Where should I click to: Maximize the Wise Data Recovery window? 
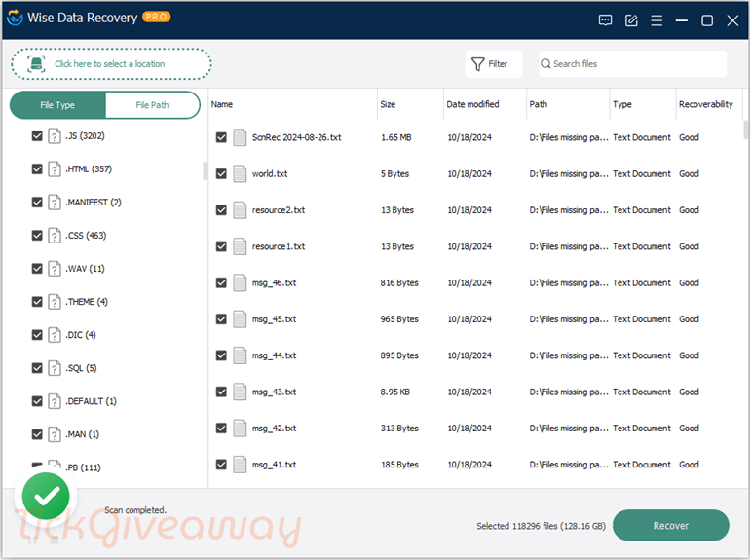click(707, 20)
